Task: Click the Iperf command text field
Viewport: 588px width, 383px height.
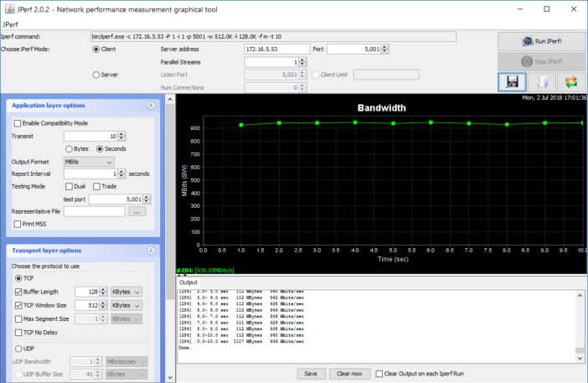Action: (x=273, y=37)
